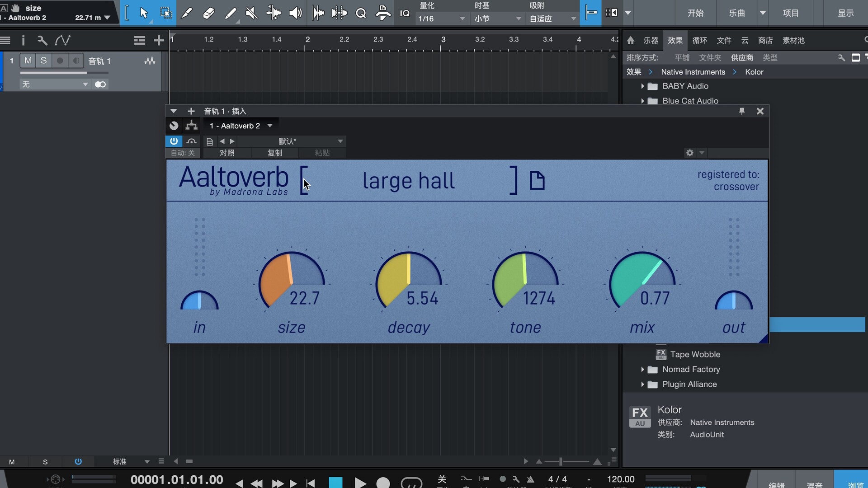Screen dimensions: 868x488
Task: Select next preset arrow
Action: point(232,141)
